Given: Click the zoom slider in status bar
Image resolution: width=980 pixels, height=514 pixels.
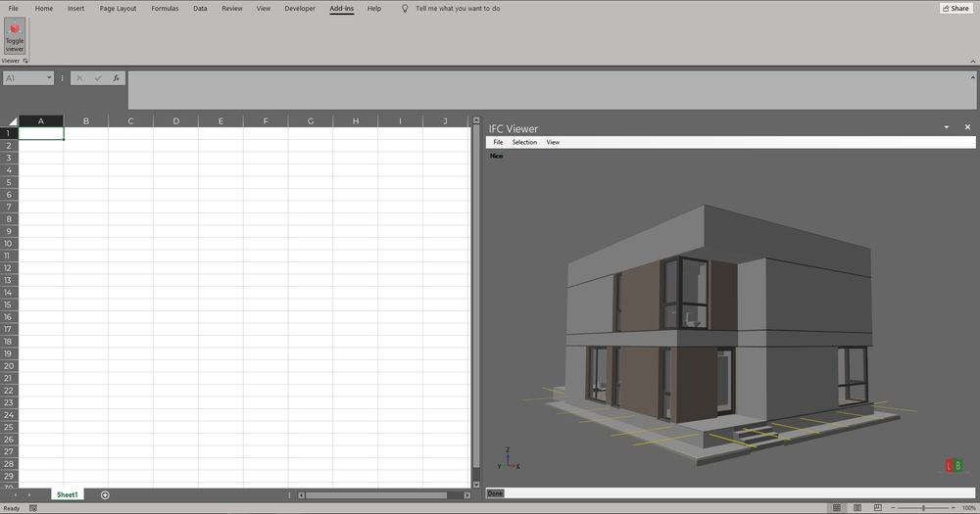Looking at the screenshot, I should click(x=923, y=508).
